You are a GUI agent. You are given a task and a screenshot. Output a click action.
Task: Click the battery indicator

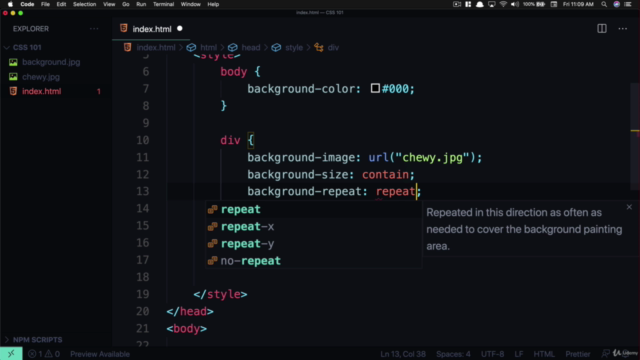click(x=534, y=4)
